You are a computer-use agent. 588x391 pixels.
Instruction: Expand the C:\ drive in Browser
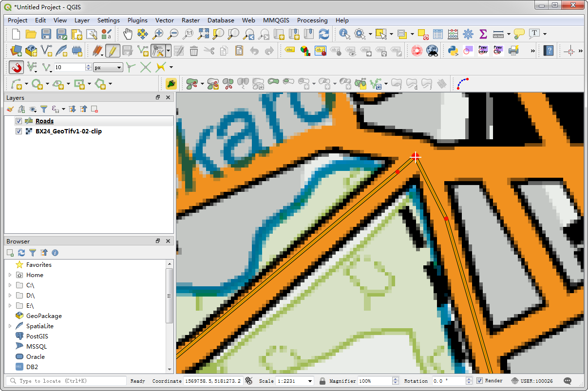point(10,285)
